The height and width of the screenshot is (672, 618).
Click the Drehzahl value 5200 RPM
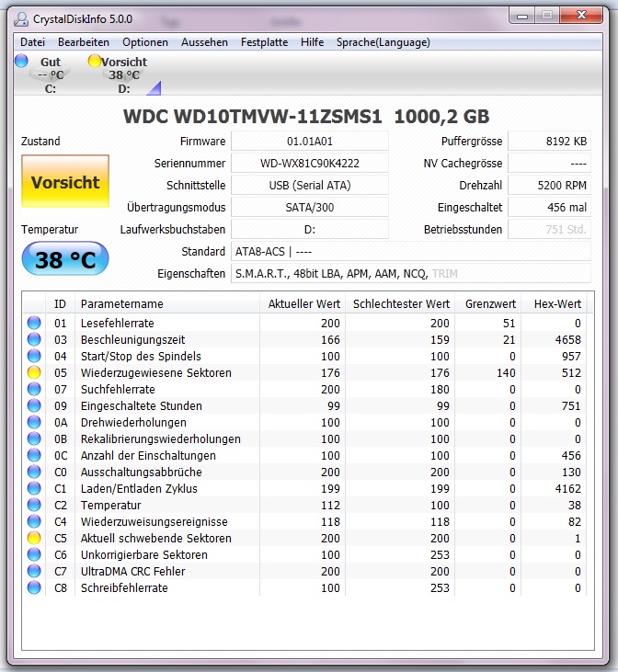pos(549,185)
